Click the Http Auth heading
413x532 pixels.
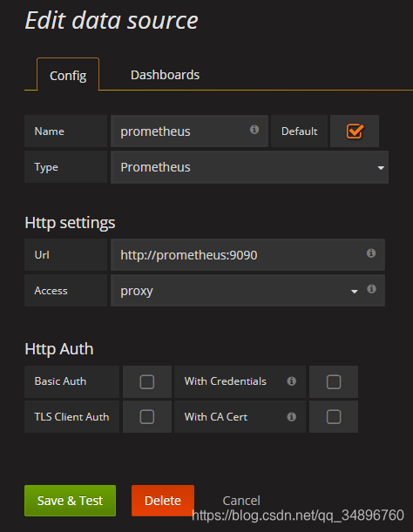click(59, 349)
